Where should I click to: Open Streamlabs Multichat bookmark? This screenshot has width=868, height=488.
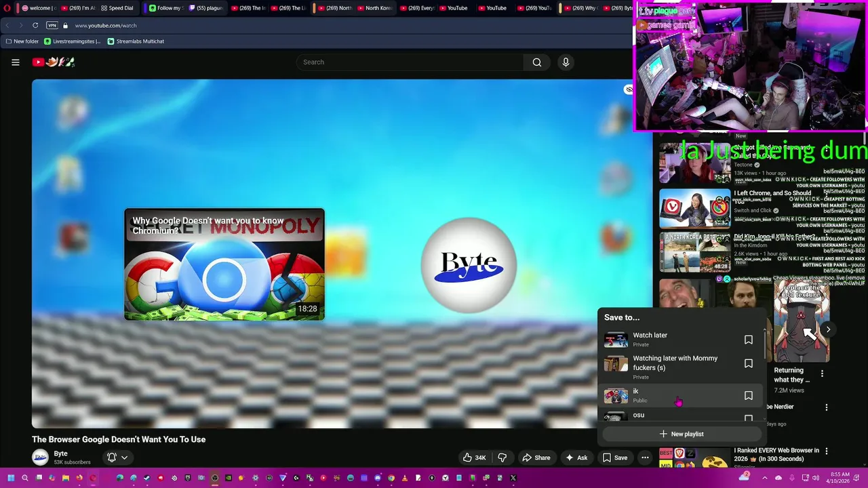[136, 41]
